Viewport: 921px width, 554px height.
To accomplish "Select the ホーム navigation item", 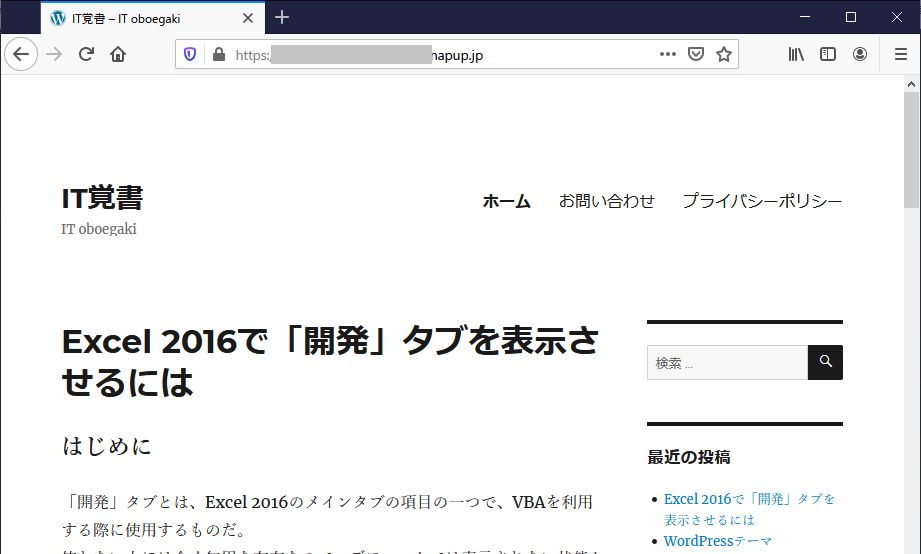I will click(x=506, y=201).
